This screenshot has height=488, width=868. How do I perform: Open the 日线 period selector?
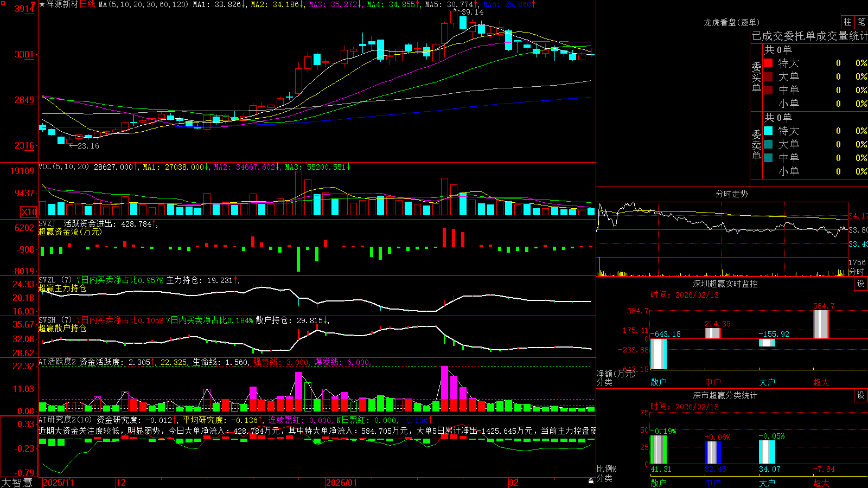[x=87, y=4]
